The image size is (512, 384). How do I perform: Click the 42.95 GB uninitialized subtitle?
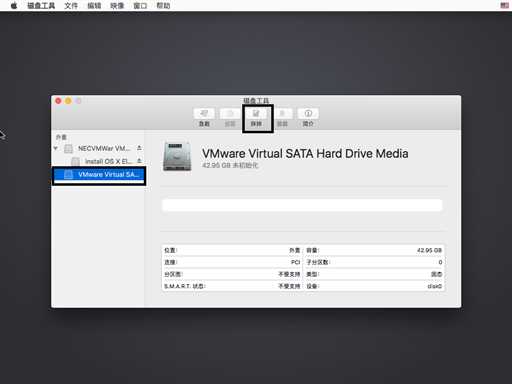(230, 165)
